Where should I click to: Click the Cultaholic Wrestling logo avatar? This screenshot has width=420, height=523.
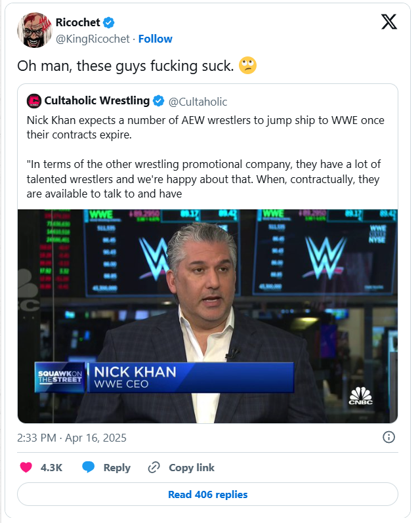33,101
